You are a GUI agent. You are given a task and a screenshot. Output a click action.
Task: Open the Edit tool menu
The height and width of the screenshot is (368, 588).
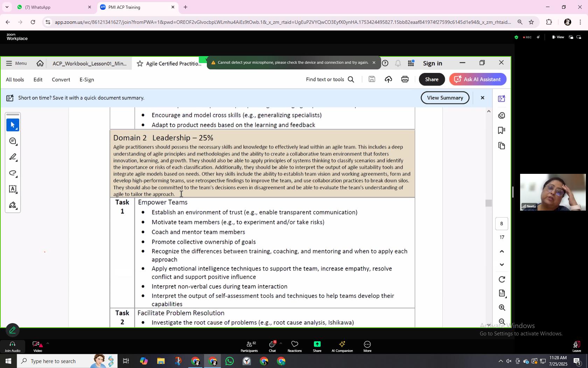(38, 80)
